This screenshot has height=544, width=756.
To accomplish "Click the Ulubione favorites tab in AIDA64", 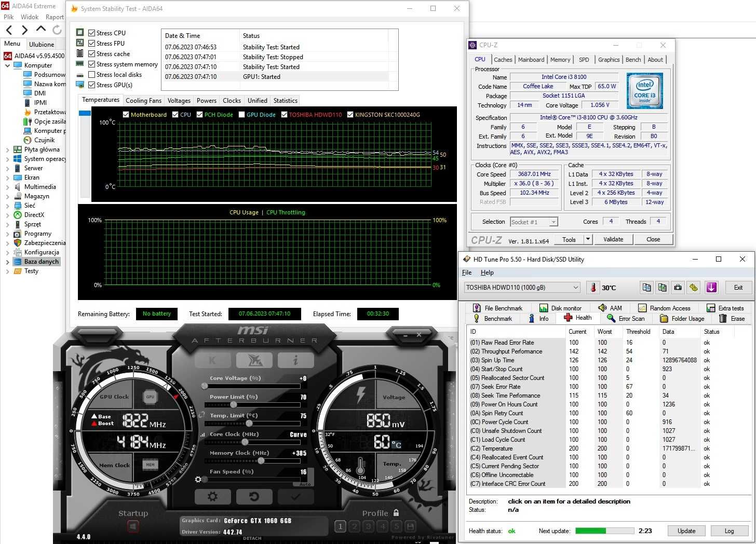I will (42, 45).
